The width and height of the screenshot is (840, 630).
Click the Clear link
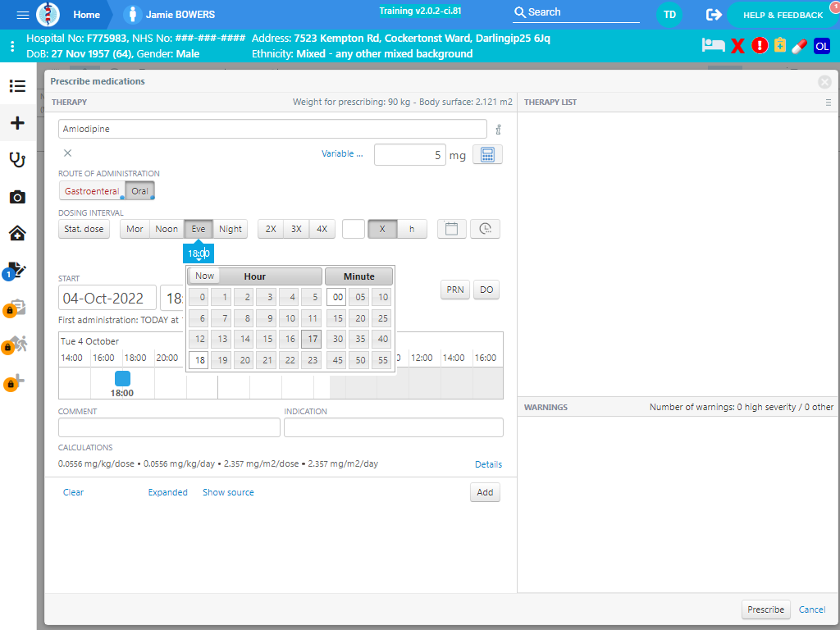coord(73,492)
